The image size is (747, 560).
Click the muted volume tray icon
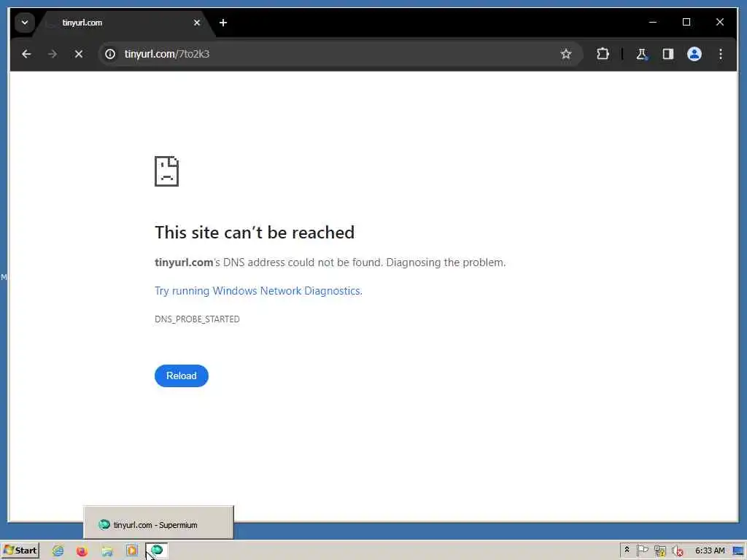tap(678, 551)
